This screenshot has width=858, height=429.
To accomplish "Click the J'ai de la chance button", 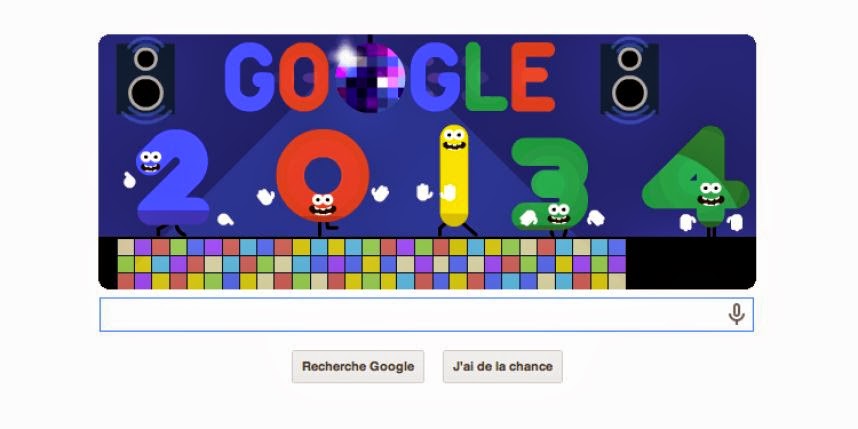I will point(502,367).
